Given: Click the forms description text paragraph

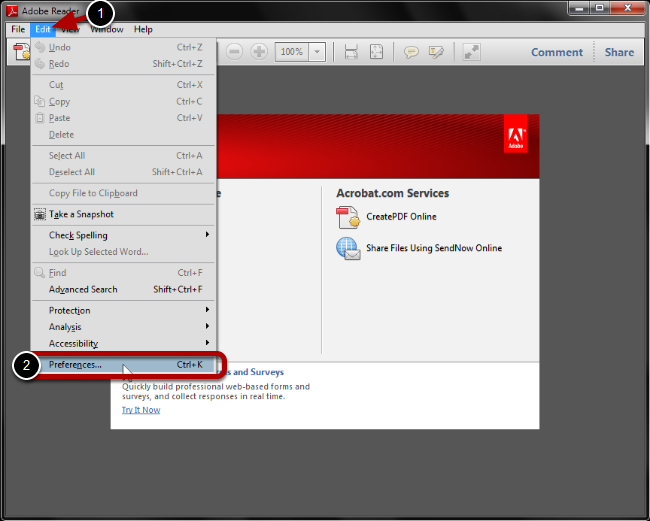Looking at the screenshot, I should 216,391.
